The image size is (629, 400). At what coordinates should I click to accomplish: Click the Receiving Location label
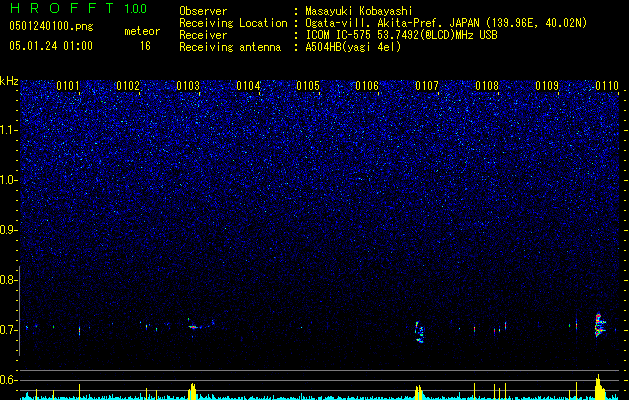click(233, 23)
